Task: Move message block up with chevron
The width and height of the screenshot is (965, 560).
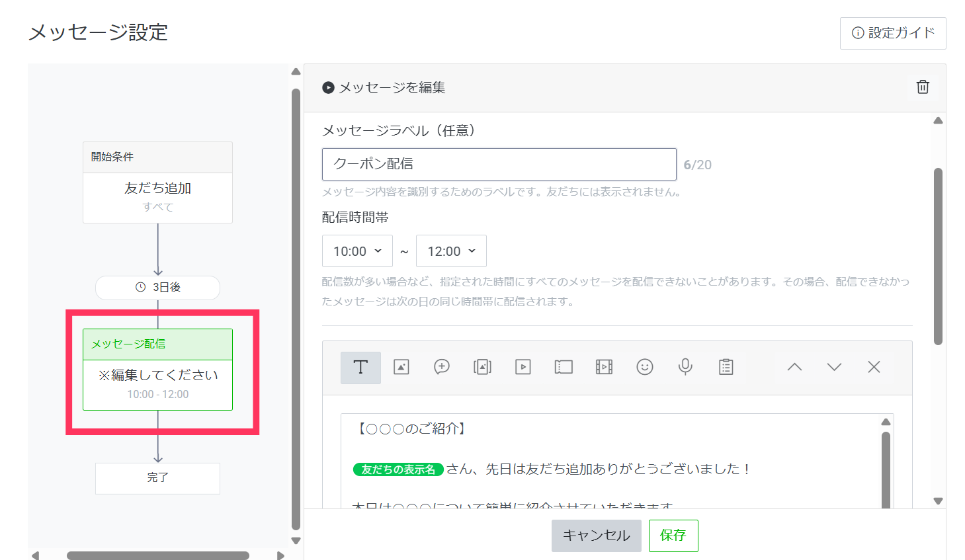Action: pos(794,368)
